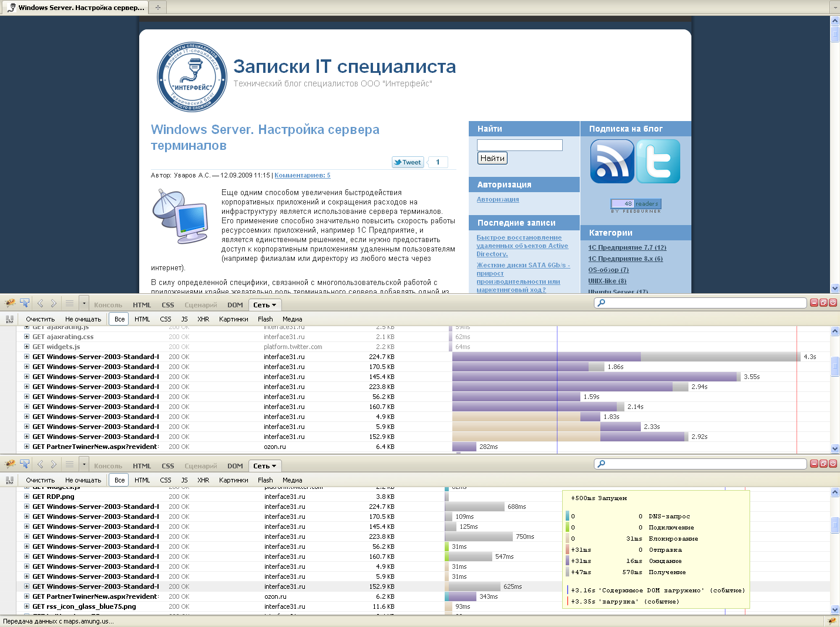Select the Windows Server browser tab
This screenshot has width=840, height=627.
[75, 8]
